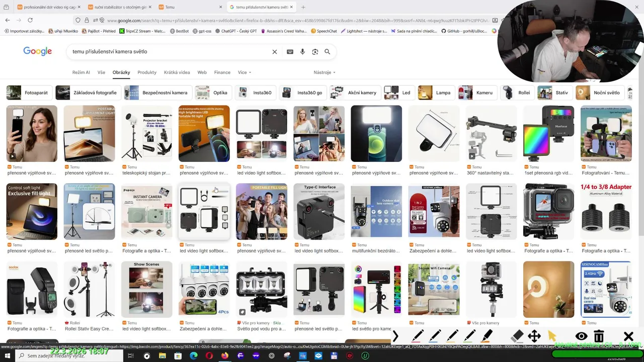Open a new browser tab
This screenshot has width=644, height=362.
click(303, 7)
